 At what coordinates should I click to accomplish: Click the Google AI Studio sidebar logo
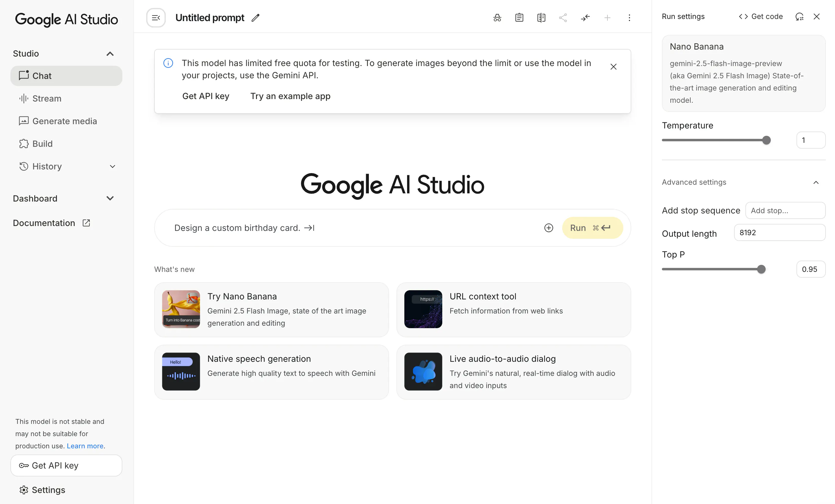[x=66, y=20]
